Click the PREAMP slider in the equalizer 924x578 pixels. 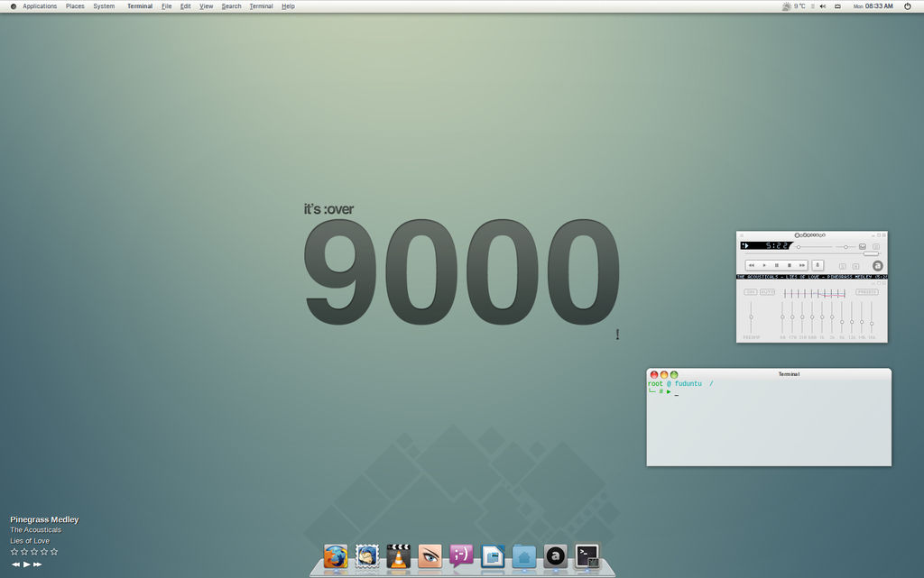tap(752, 317)
